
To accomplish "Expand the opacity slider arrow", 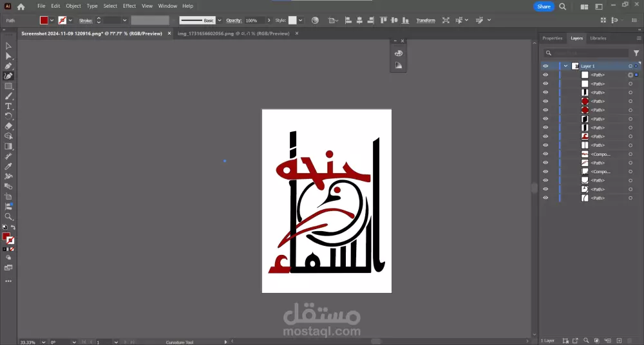I will pyautogui.click(x=269, y=20).
